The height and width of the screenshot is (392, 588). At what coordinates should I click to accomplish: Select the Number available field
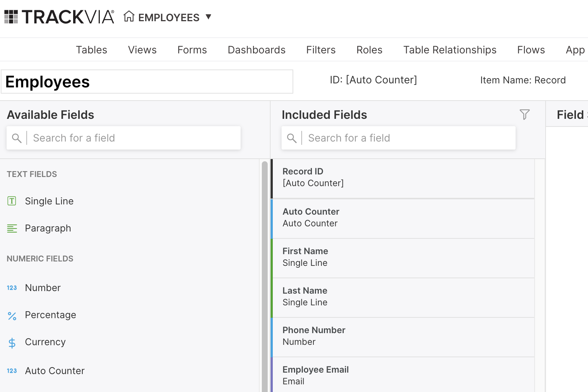pyautogui.click(x=43, y=288)
